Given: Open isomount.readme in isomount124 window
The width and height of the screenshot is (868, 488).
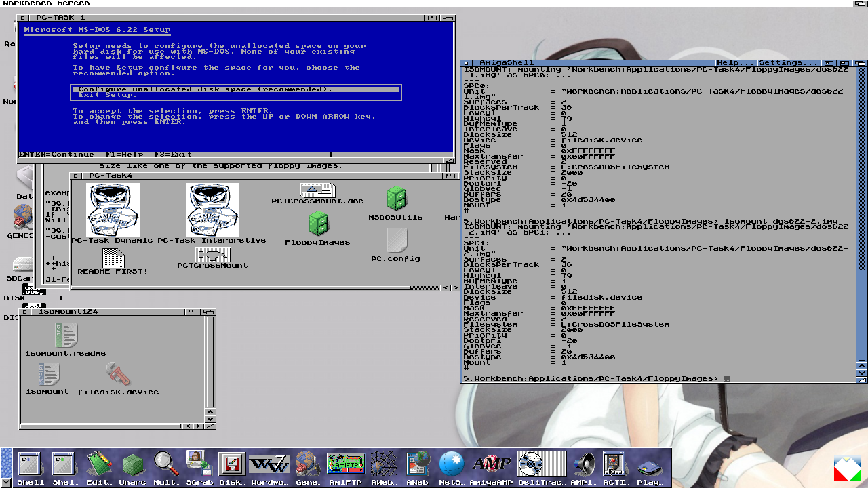Looking at the screenshot, I should click(x=66, y=335).
